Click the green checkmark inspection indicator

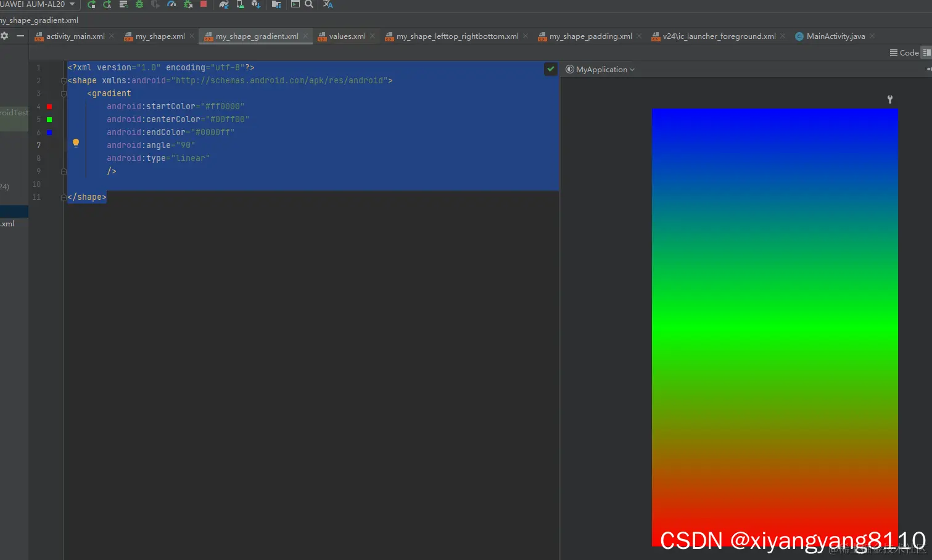(551, 69)
